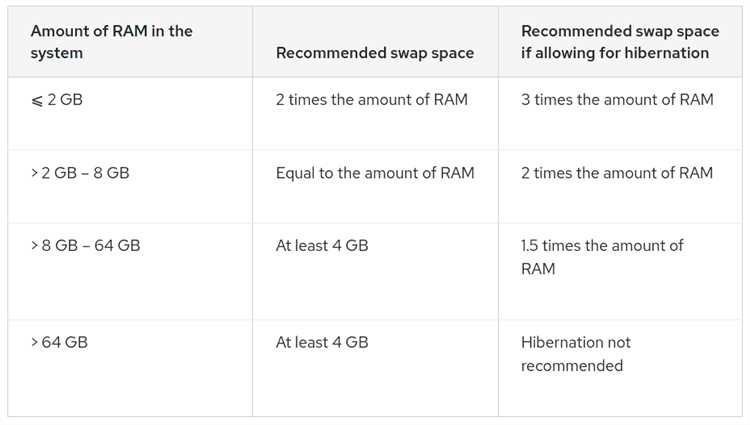The width and height of the screenshot is (750, 425).
Task: Click the 'Hibernation not recommended' cell
Action: tap(576, 354)
